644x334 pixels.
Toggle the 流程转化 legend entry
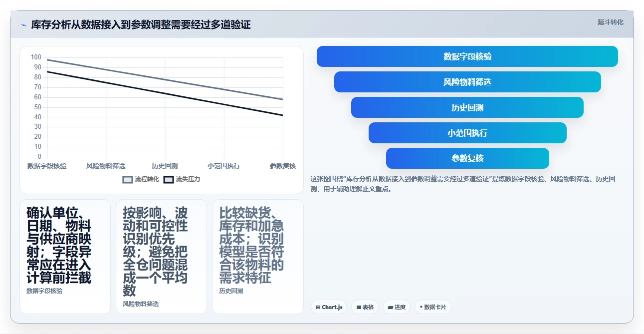(141, 179)
